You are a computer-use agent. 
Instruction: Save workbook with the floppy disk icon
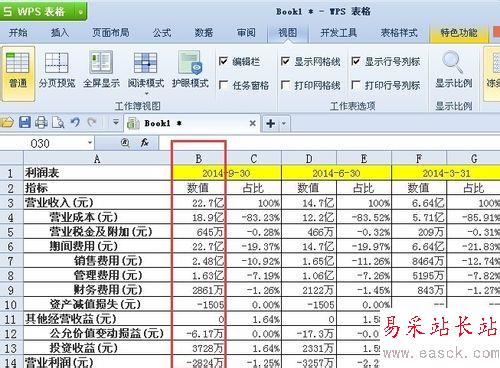pos(25,123)
